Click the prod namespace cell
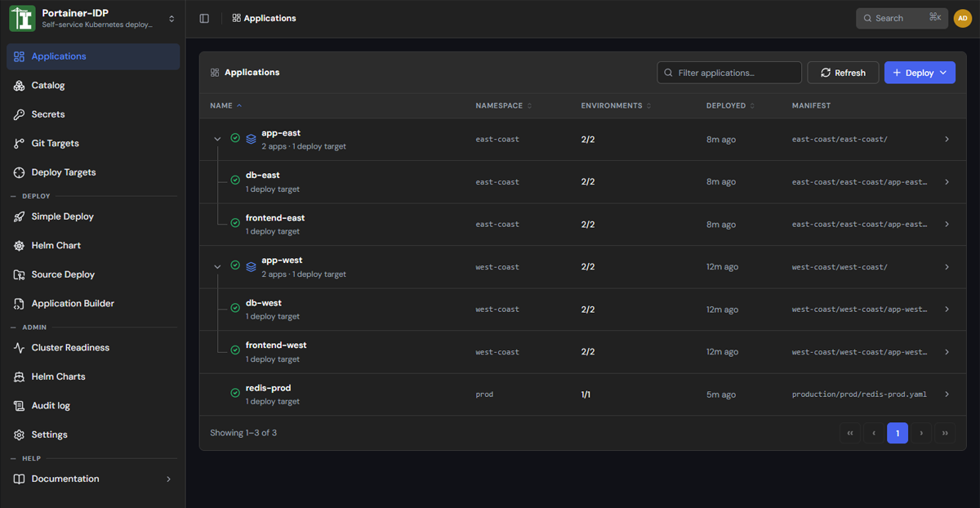The width and height of the screenshot is (980, 508). pos(484,394)
